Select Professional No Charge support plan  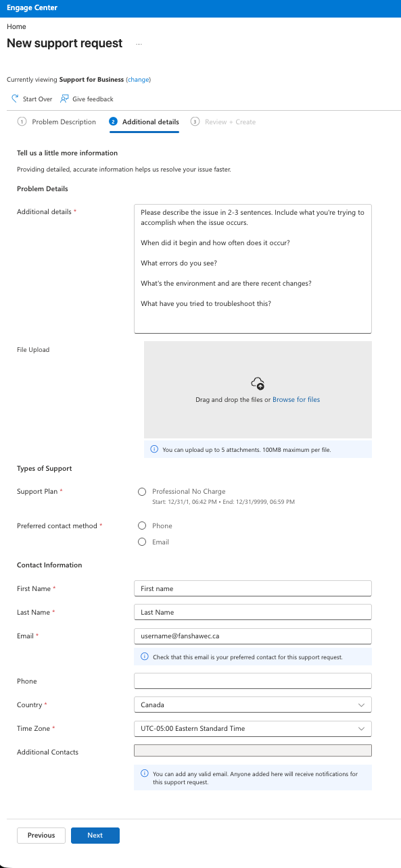pyautogui.click(x=142, y=492)
